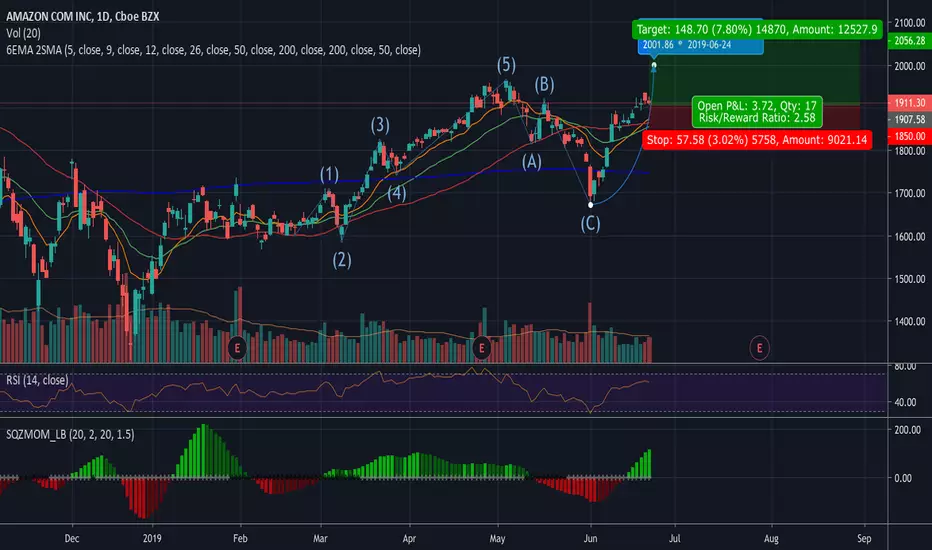Select the wave label (3)
The height and width of the screenshot is (550, 932).
[x=380, y=125]
